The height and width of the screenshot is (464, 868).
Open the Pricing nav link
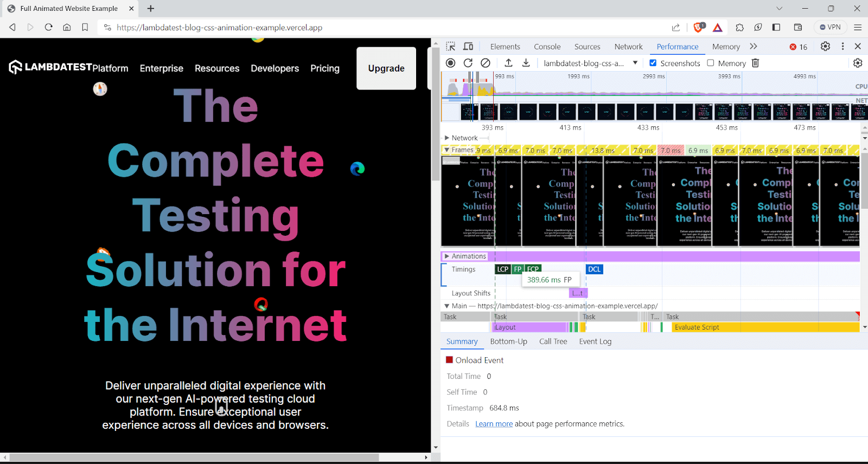tap(325, 68)
